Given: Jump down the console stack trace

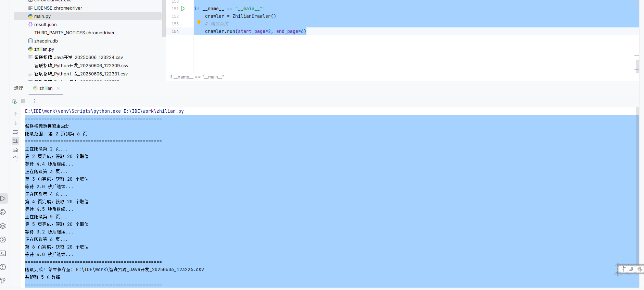Looking at the screenshot, I should [15, 123].
